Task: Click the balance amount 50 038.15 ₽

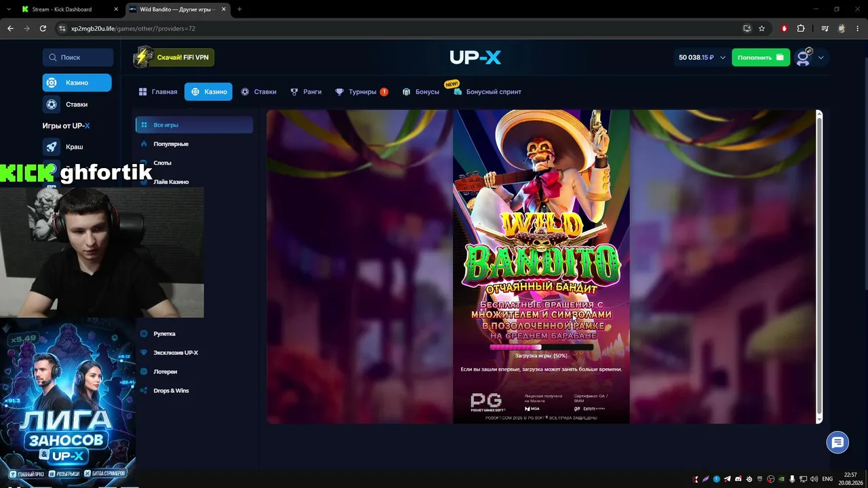Action: coord(696,58)
